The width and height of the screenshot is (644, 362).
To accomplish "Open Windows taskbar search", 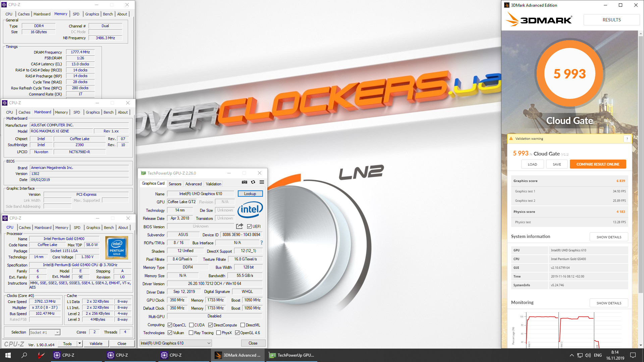I will pos(24,355).
